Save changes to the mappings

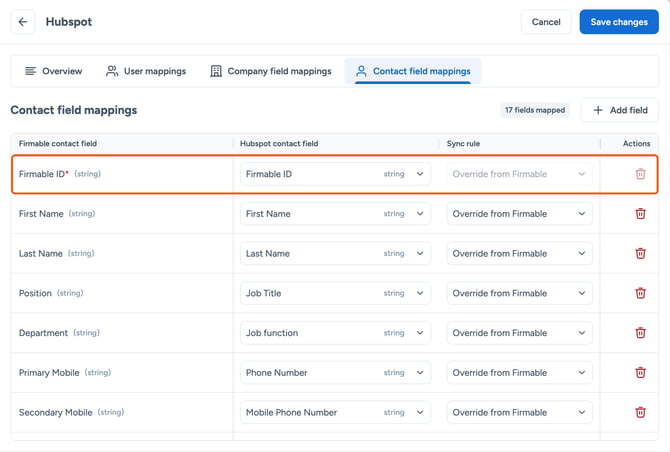pos(619,22)
